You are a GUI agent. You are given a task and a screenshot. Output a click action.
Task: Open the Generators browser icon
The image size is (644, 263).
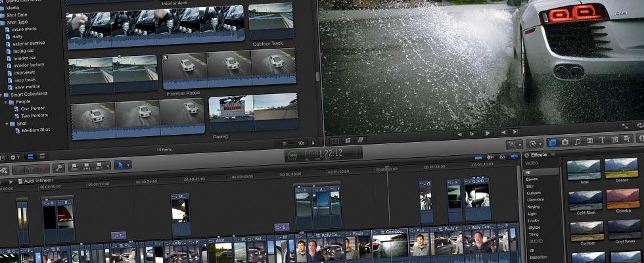614,139
